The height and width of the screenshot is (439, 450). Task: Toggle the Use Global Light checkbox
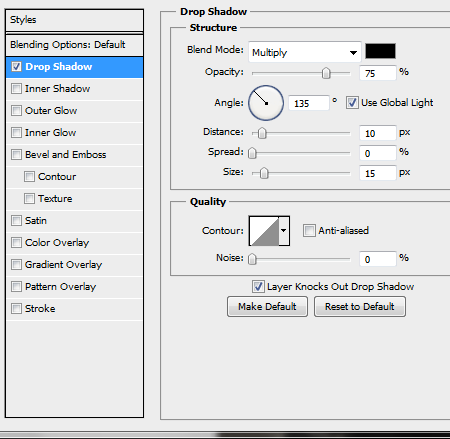click(352, 103)
